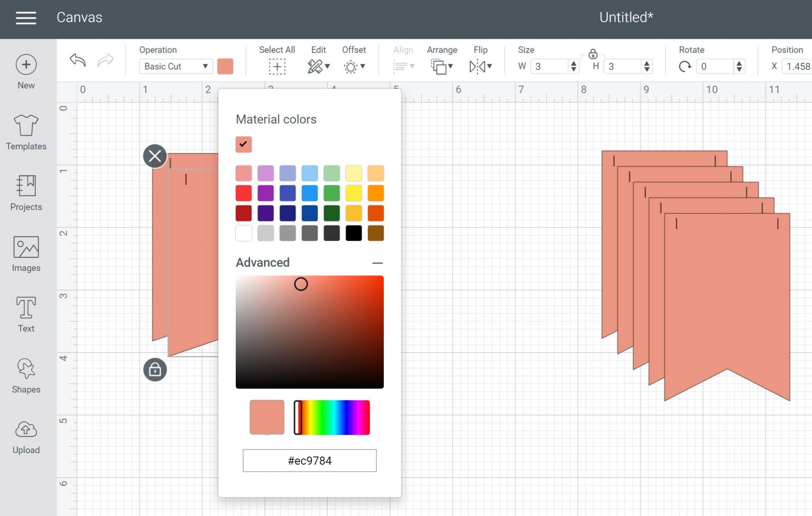Screen dimensions: 812x516
Task: Open the Upload panel
Action: tap(25, 436)
